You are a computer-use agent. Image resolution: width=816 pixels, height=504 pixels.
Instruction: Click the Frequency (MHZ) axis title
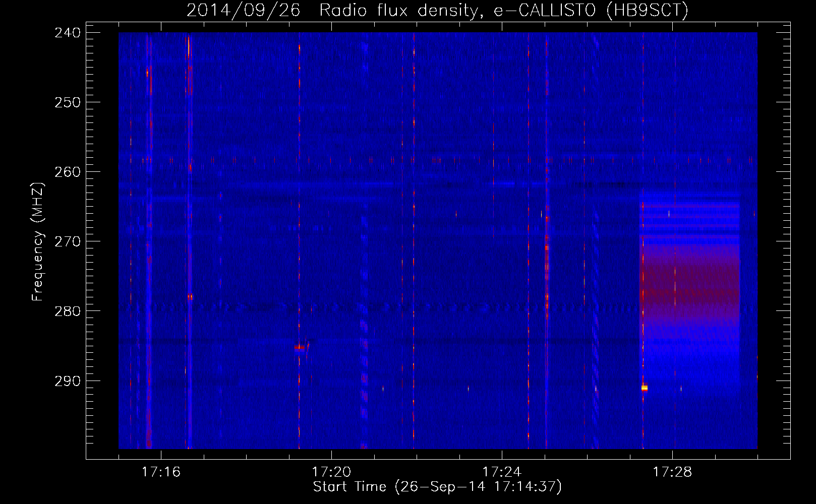[38, 241]
